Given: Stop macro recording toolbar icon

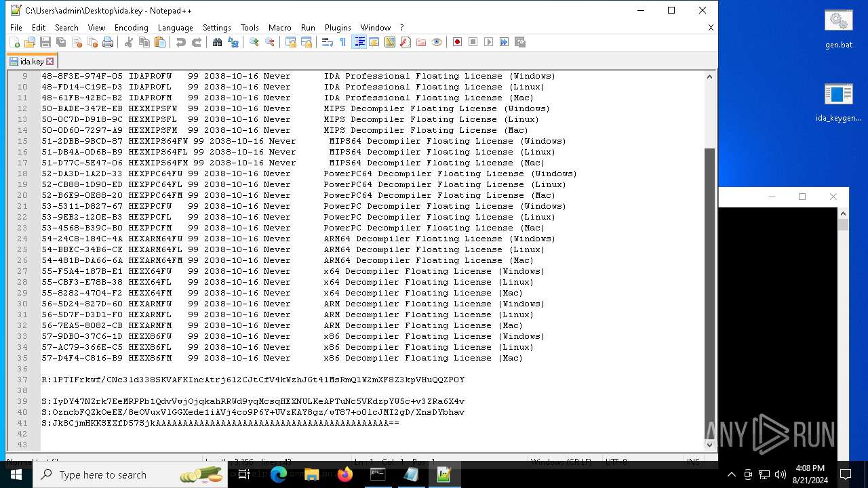Looking at the screenshot, I should click(x=473, y=42).
